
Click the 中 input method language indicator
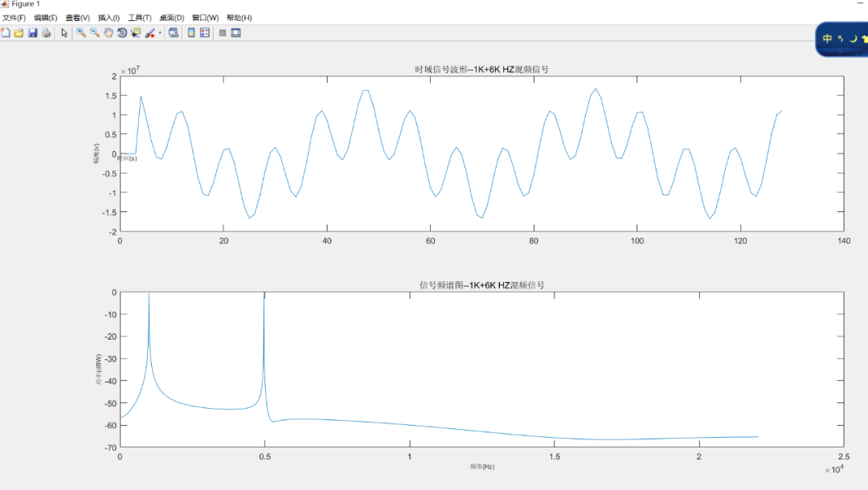point(827,39)
